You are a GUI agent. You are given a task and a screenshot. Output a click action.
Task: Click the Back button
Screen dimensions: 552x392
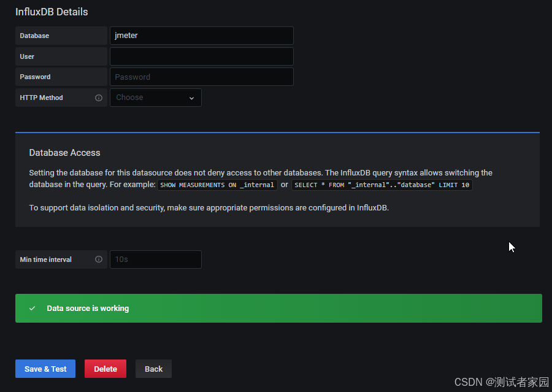point(153,369)
